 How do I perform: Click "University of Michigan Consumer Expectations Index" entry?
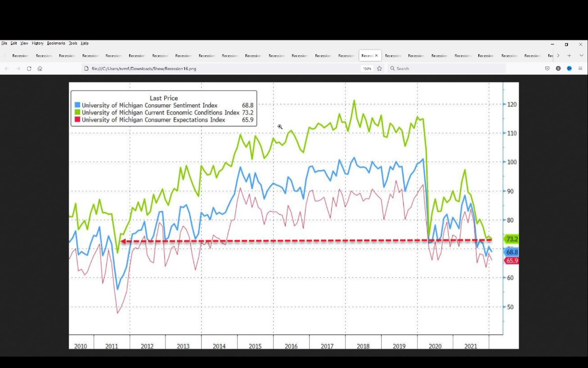pyautogui.click(x=153, y=120)
